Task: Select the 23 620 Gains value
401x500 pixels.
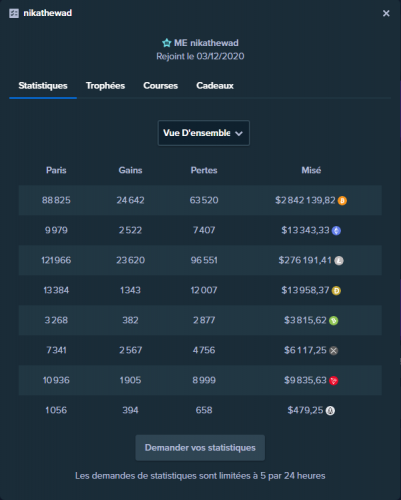Action: coord(130,260)
